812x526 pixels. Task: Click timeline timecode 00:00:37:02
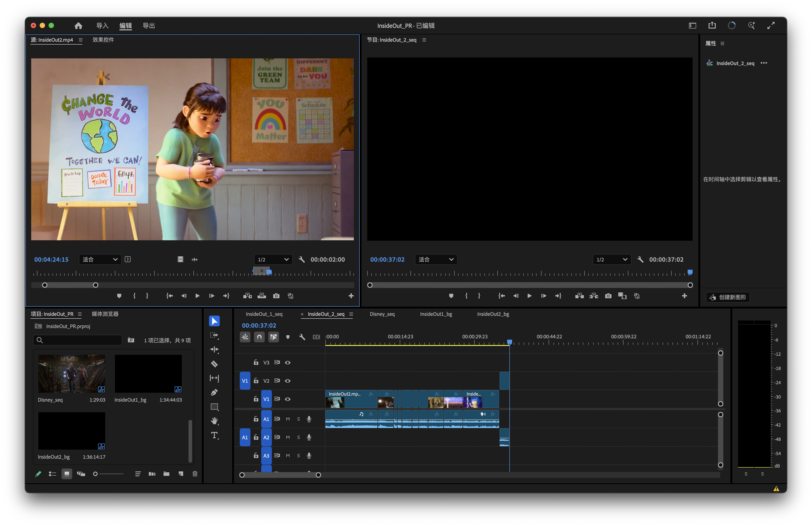point(259,325)
